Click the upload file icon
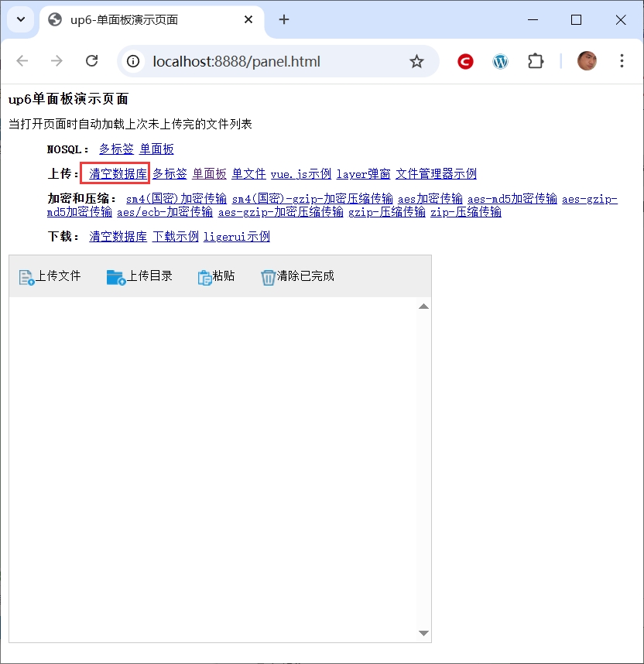This screenshot has height=664, width=644. point(26,277)
